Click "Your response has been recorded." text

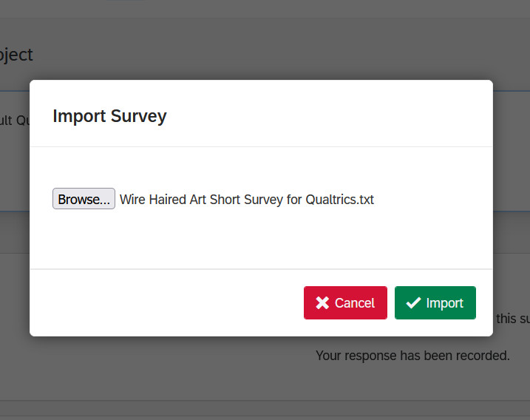tap(412, 356)
